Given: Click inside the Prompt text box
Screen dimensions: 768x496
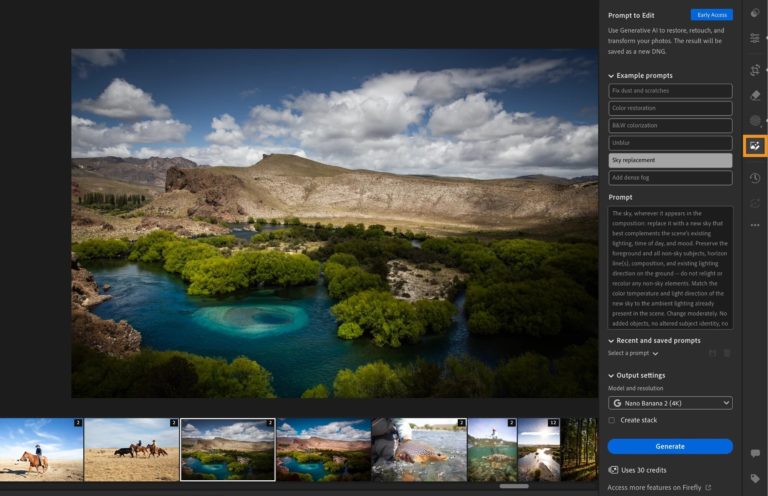Looking at the screenshot, I should click(670, 268).
